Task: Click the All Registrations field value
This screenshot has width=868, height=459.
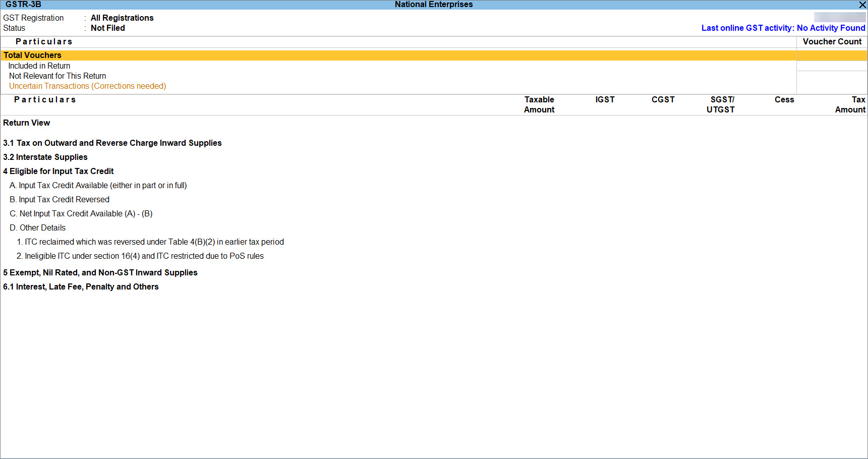Action: coord(122,18)
